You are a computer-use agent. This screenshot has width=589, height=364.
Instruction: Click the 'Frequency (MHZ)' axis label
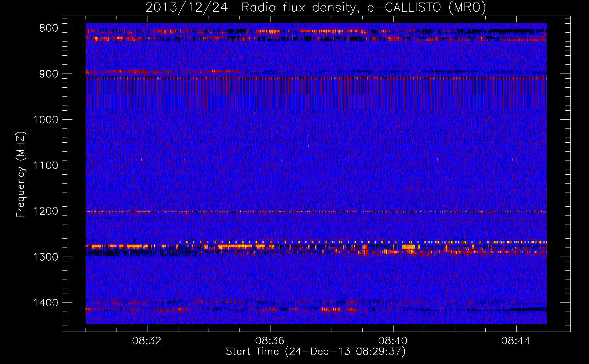(21, 175)
